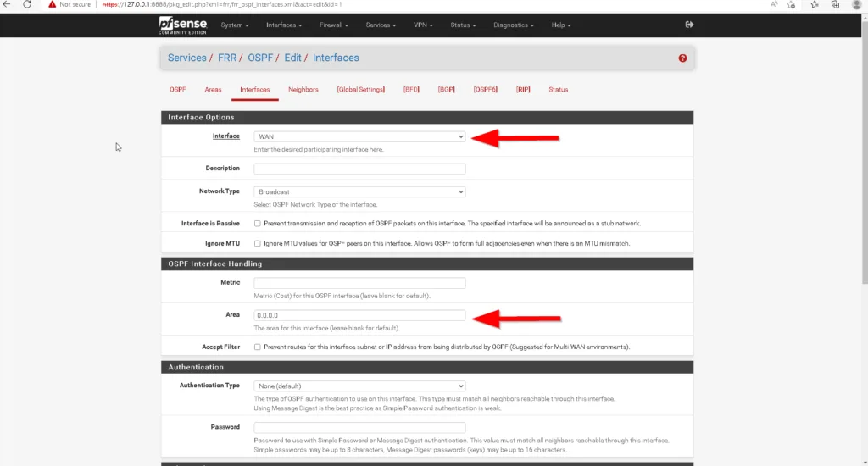The image size is (868, 466).
Task: Open the Neighbors tab
Action: (x=303, y=90)
